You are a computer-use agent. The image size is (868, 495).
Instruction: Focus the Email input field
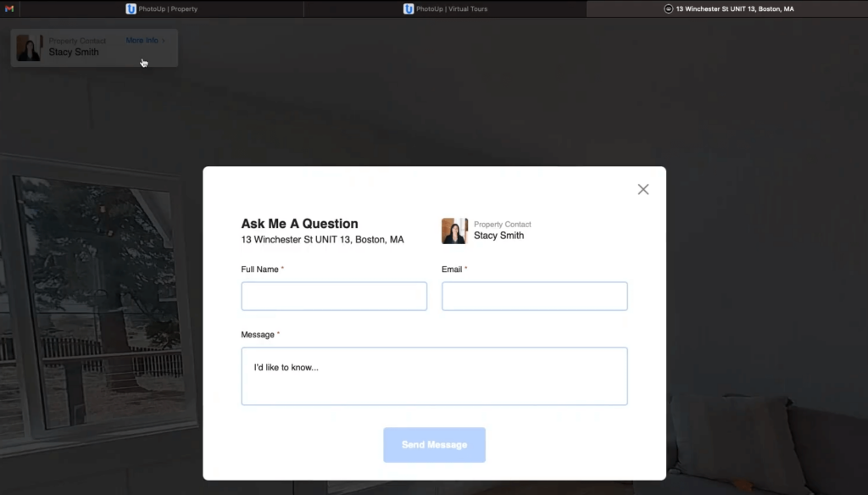534,297
